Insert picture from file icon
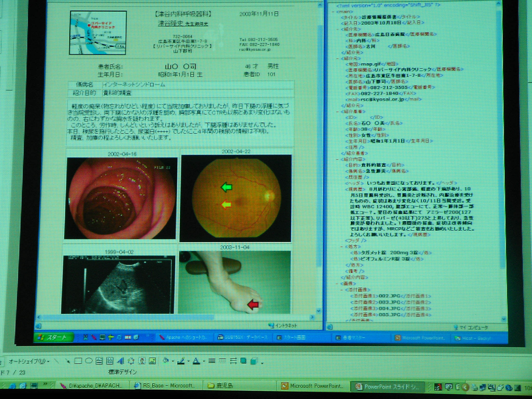Image resolution: width=532 pixels, height=399 pixels. click(152, 361)
